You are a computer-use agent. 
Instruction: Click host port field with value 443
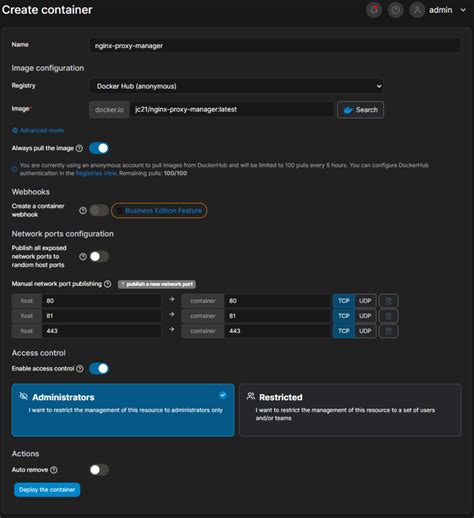(101, 331)
